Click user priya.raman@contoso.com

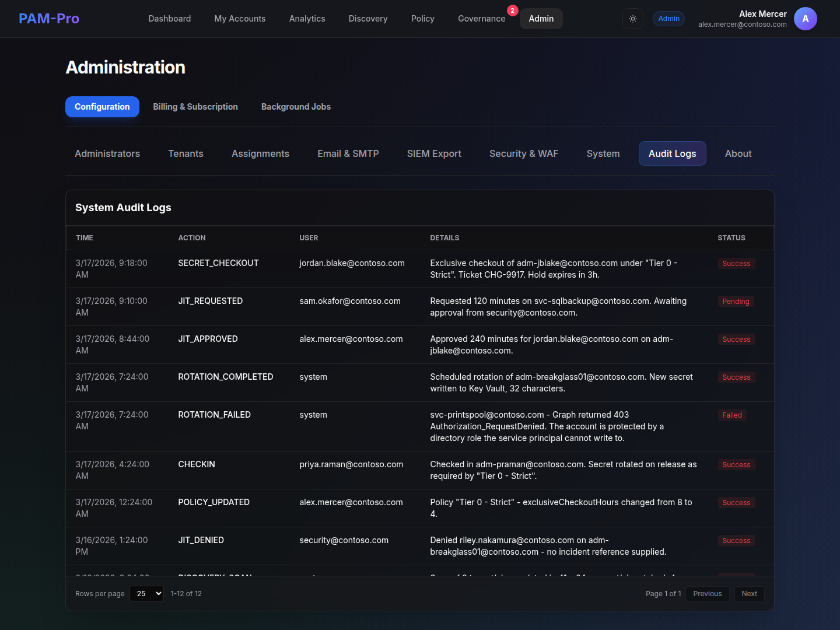351,464
